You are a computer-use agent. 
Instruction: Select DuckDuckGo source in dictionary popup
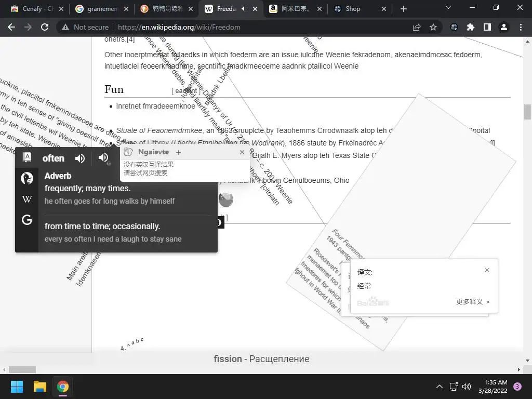[x=27, y=178]
